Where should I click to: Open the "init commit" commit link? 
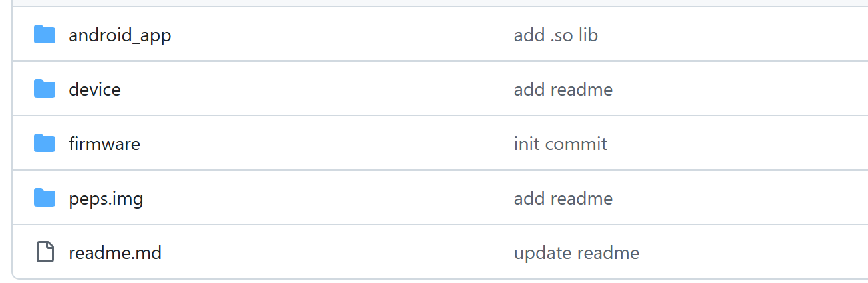click(x=560, y=144)
